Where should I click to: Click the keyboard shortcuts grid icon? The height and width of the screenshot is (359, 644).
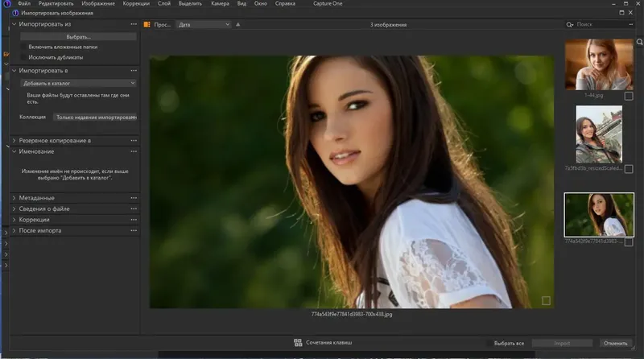[298, 343]
